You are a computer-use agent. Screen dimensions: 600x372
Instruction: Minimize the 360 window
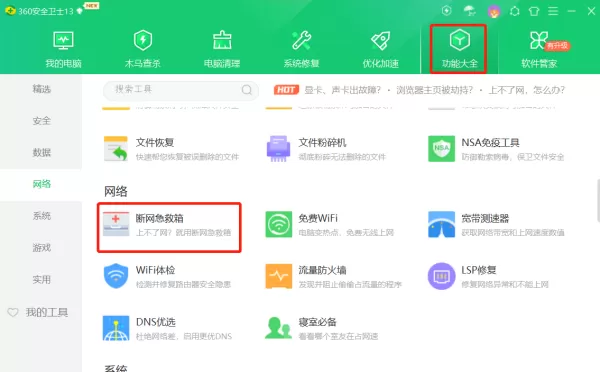tap(572, 11)
